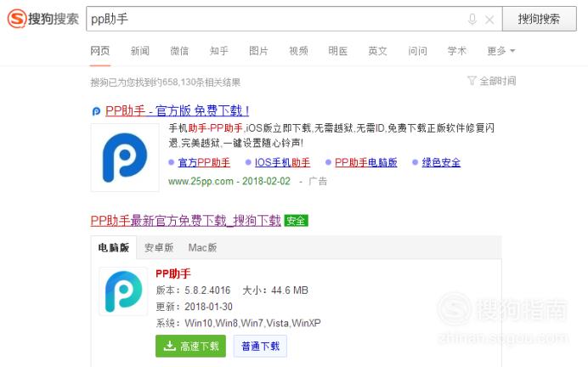This screenshot has width=588, height=367.
Task: Click the small PP favicon beside first result
Action: pyautogui.click(x=96, y=111)
